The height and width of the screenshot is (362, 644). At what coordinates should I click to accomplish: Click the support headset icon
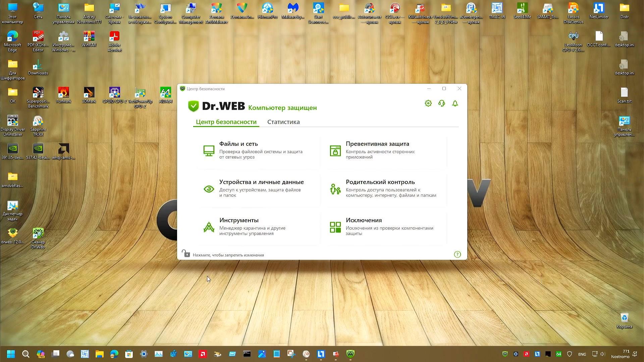[x=441, y=104]
